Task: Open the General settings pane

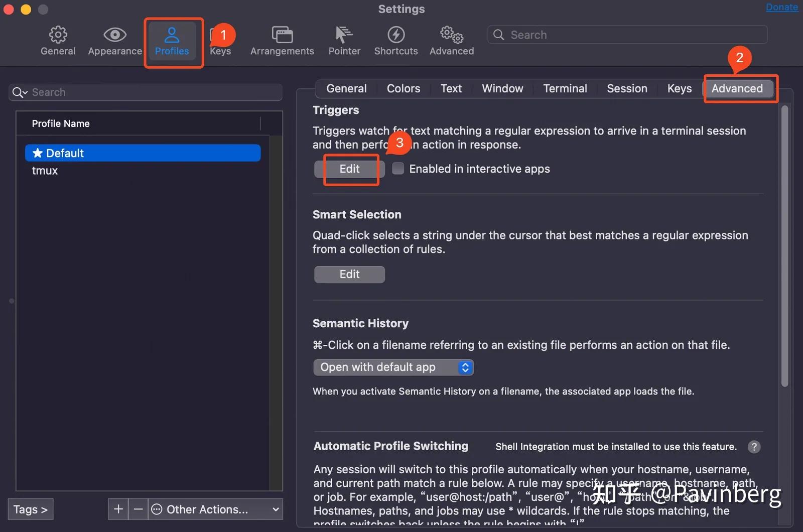Action: [x=57, y=40]
